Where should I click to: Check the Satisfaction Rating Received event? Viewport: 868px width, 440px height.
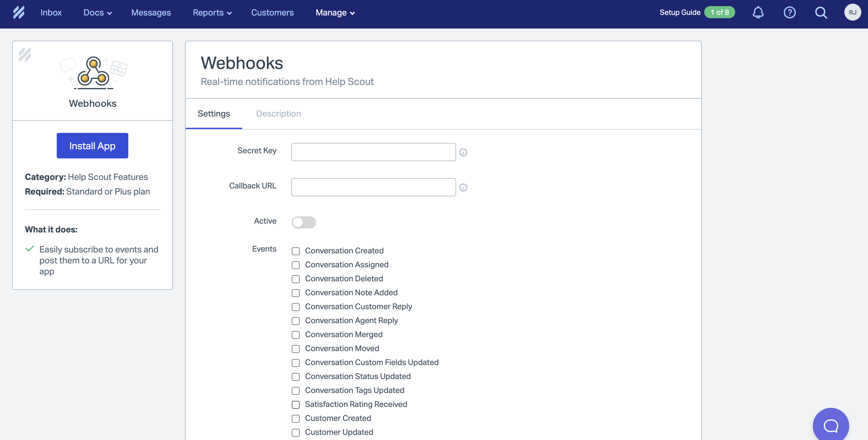click(x=295, y=404)
